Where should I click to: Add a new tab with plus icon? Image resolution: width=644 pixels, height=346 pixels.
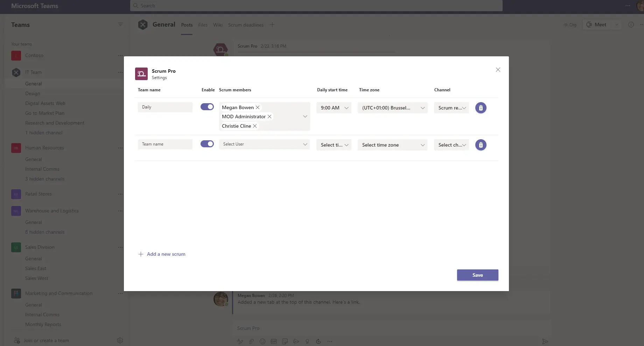tap(272, 24)
